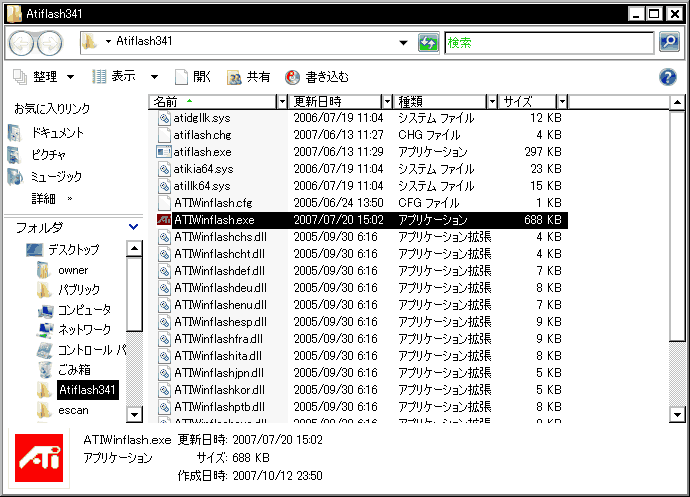Click the atiflash.exe application icon

tap(164, 152)
